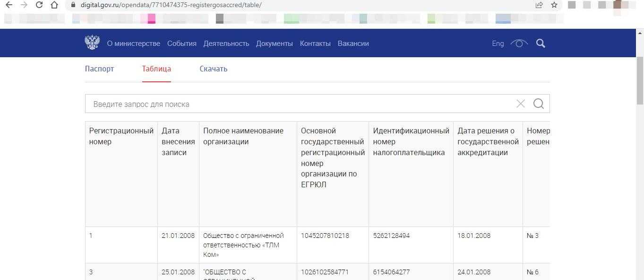644x280 pixels.
Task: Clear the search field with X icon
Action: (x=521, y=104)
